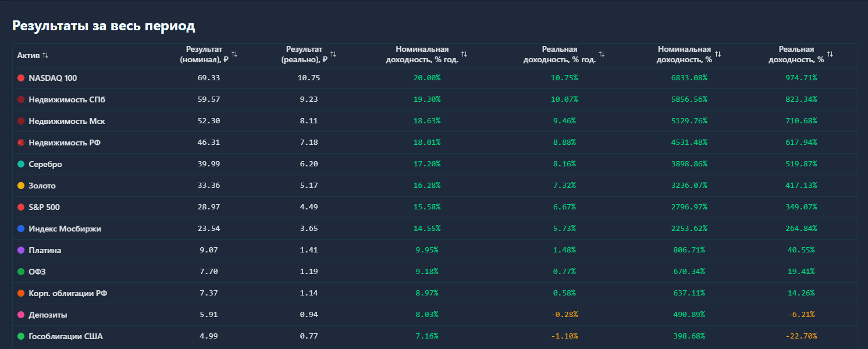
Task: Click the S&P 500 asset name
Action: click(x=44, y=207)
